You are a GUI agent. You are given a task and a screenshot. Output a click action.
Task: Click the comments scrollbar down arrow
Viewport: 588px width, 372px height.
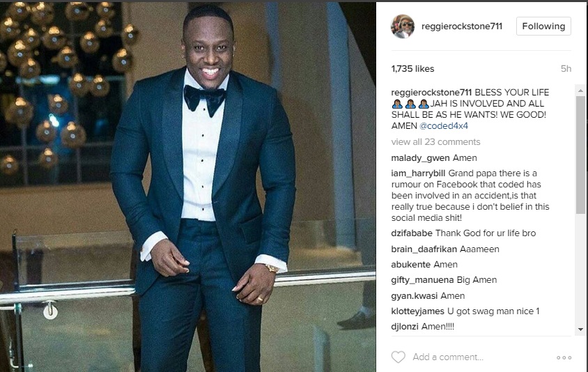point(580,330)
